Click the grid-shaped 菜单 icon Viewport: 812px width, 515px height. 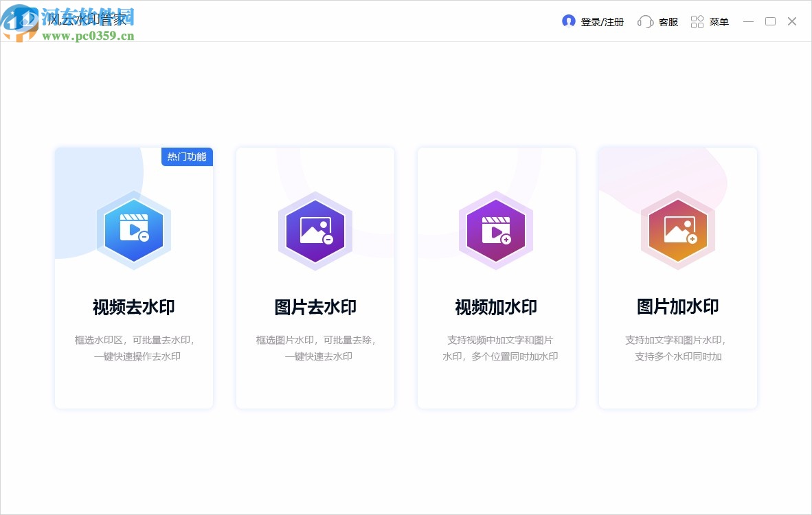pos(697,21)
